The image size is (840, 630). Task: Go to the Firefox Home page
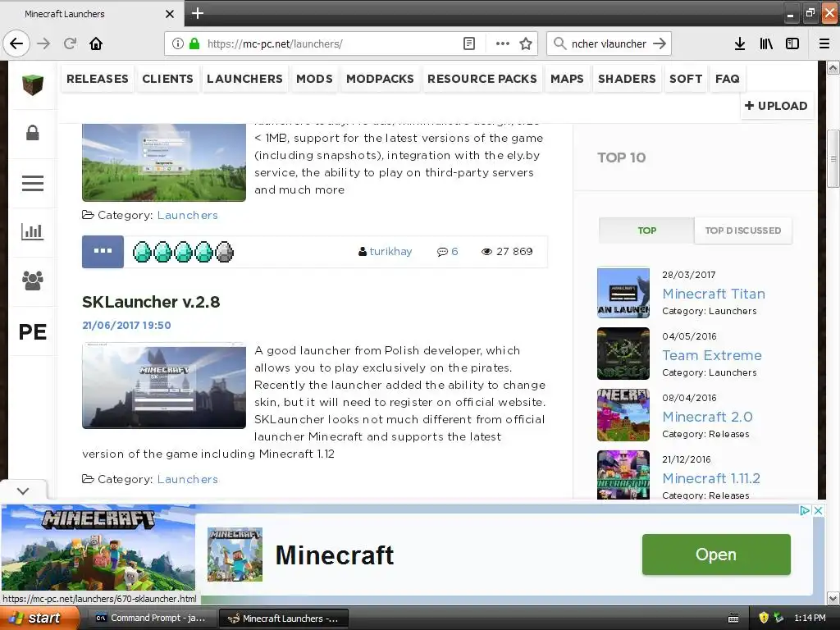coord(96,43)
